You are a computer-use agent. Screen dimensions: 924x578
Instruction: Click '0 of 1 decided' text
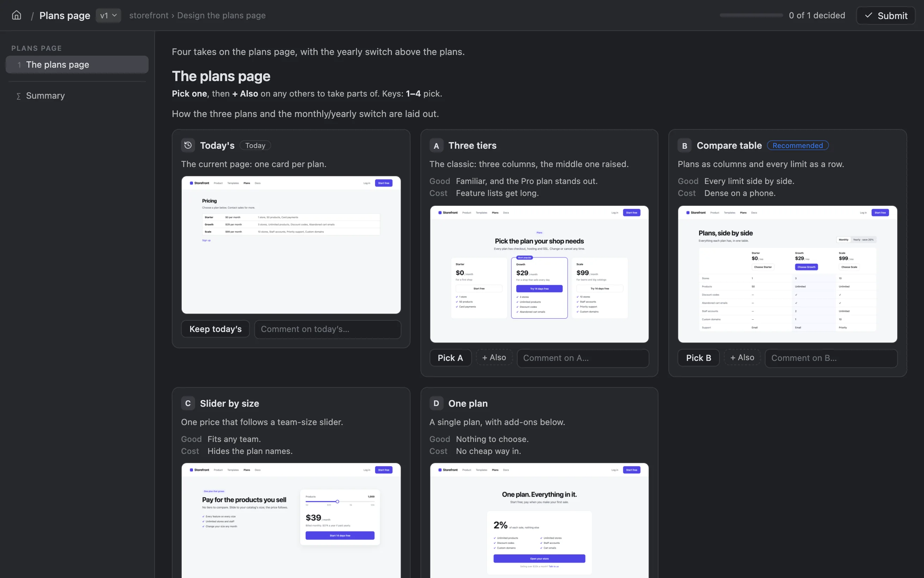point(817,15)
